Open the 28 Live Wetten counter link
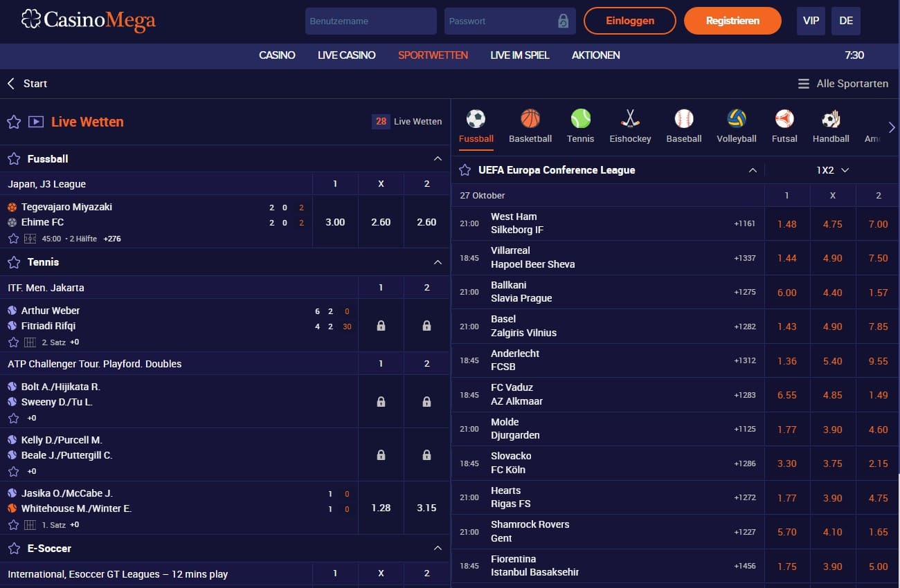Viewport: 900px width, 588px height. [407, 122]
